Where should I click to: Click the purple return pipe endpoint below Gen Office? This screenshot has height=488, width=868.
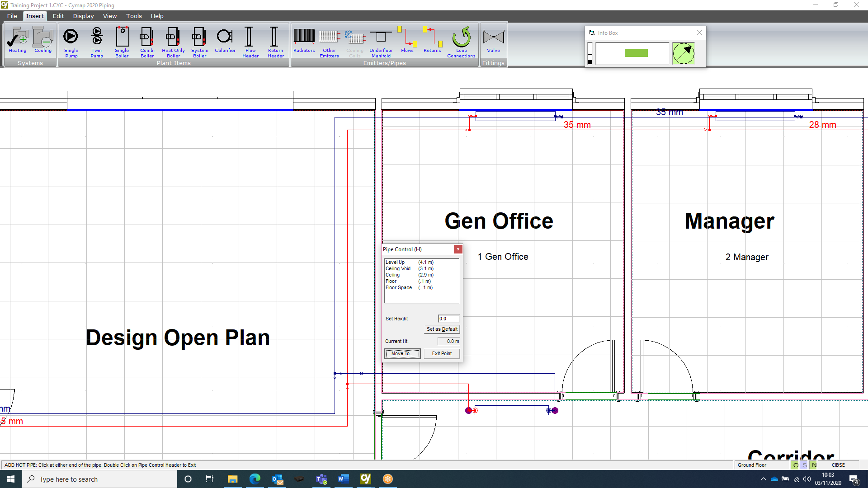click(x=555, y=410)
